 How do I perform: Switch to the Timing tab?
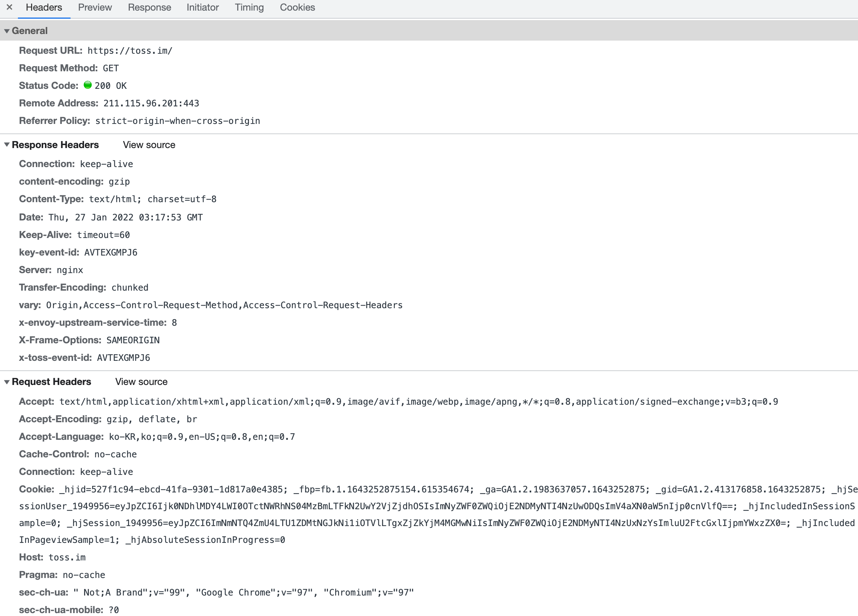249,7
